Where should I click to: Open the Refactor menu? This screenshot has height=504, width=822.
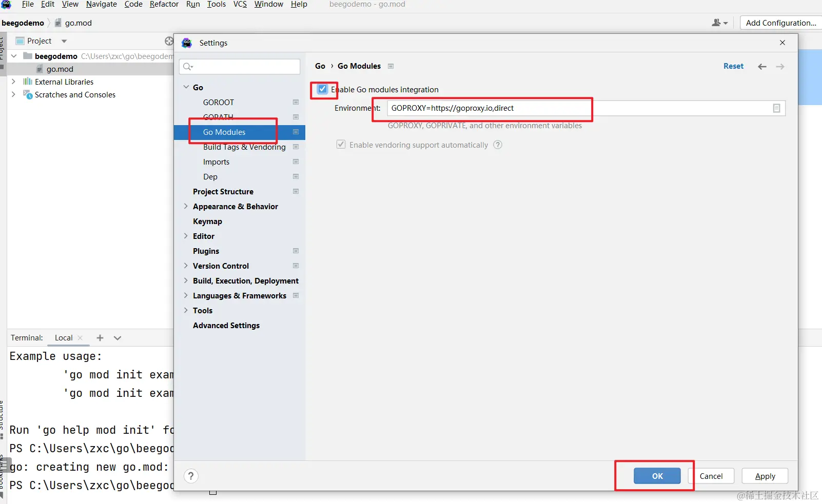pos(164,4)
